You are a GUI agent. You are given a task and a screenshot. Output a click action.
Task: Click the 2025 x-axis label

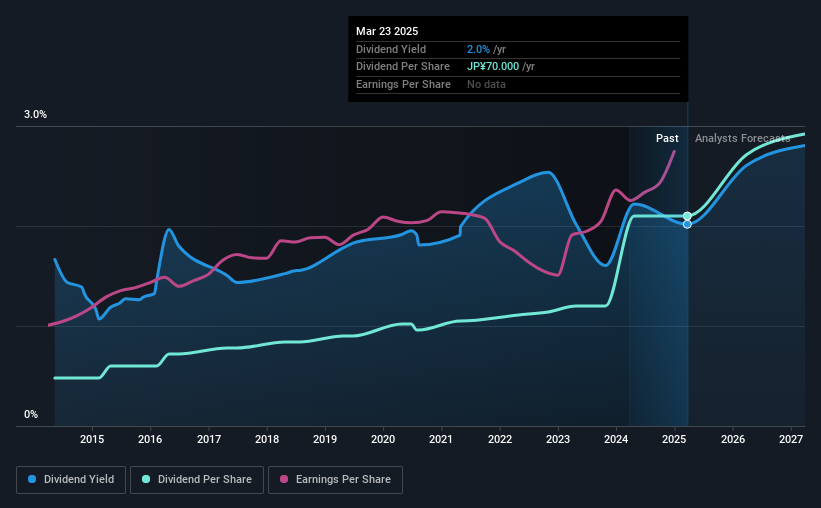coord(674,439)
